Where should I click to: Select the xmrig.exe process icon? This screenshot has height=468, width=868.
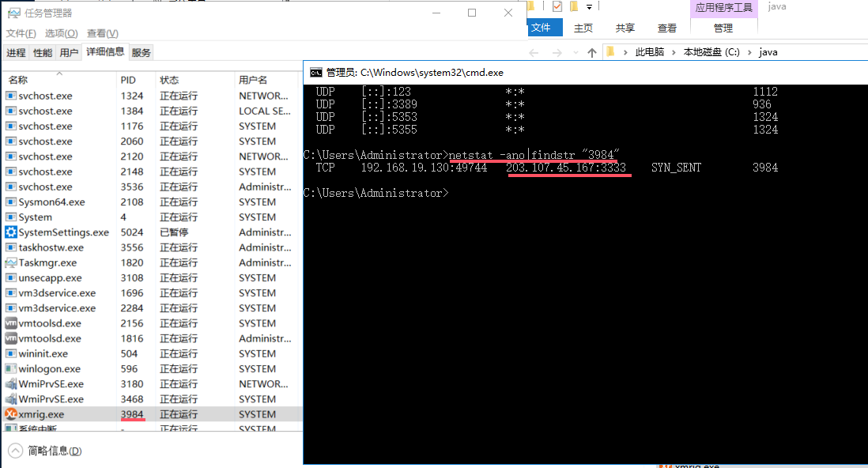pos(11,414)
